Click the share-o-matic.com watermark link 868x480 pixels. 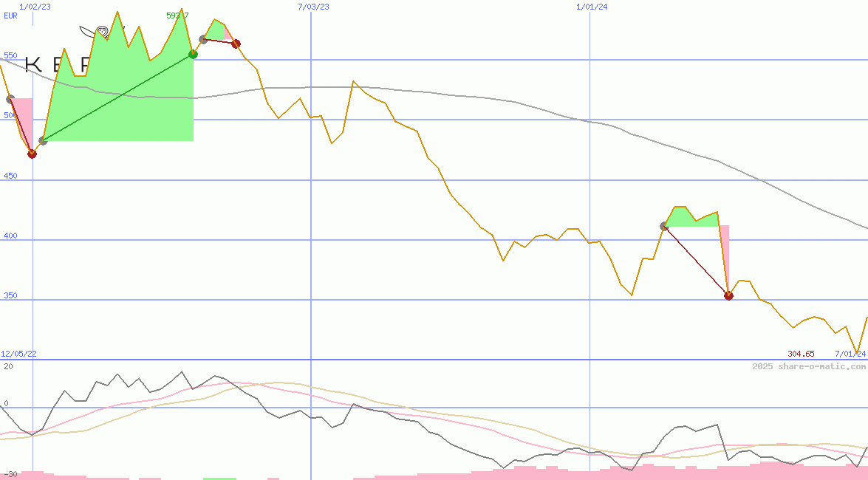tap(809, 366)
